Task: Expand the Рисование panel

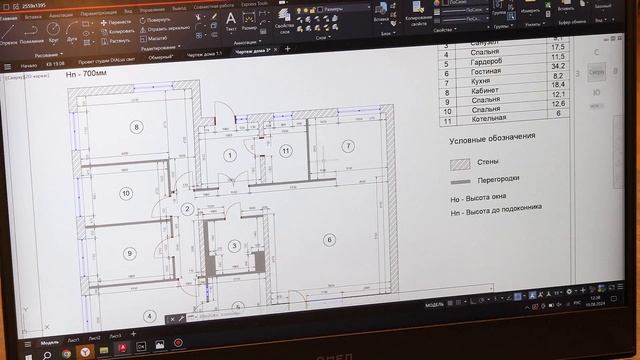Action: (49, 54)
